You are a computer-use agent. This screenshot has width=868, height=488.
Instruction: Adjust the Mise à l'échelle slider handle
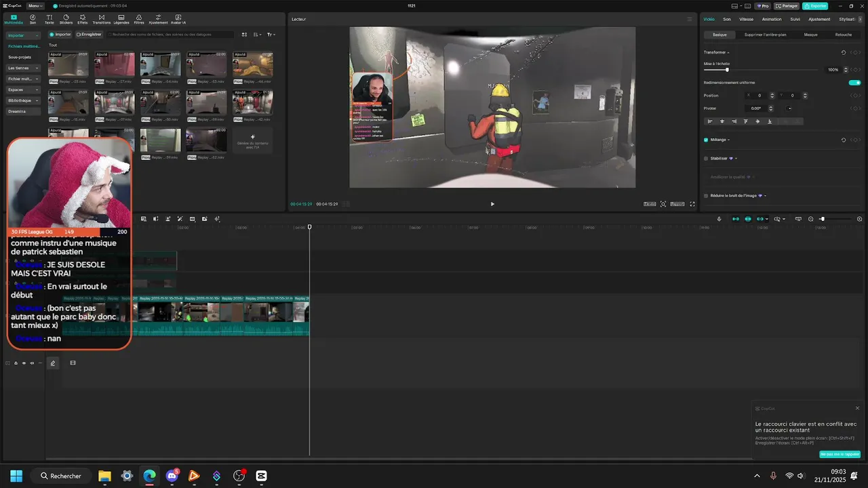click(727, 69)
